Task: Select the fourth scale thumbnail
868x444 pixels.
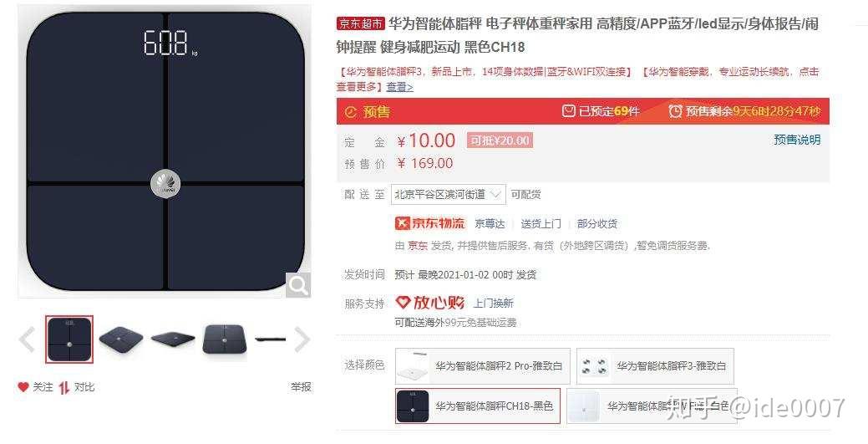Action: tap(224, 339)
